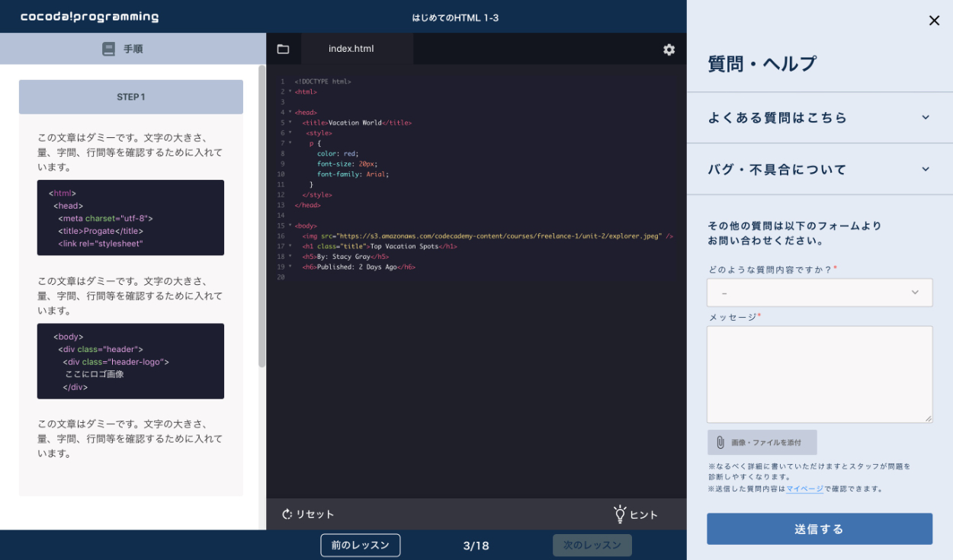Click the cocoda!programming logo
This screenshot has height=560, width=953.
90,17
